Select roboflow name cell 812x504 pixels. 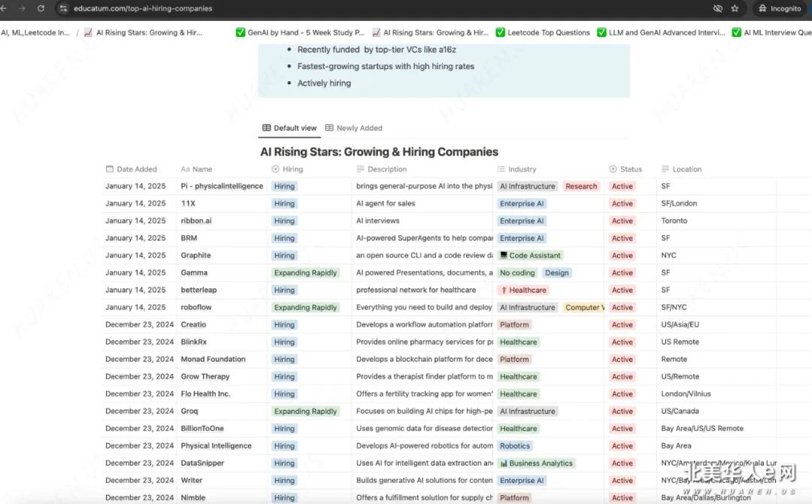pos(196,307)
